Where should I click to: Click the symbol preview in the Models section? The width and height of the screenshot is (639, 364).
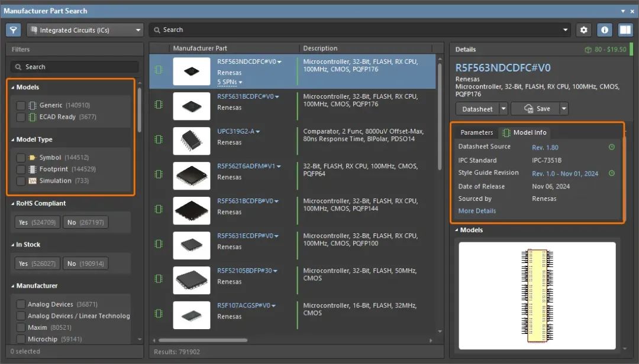click(537, 295)
